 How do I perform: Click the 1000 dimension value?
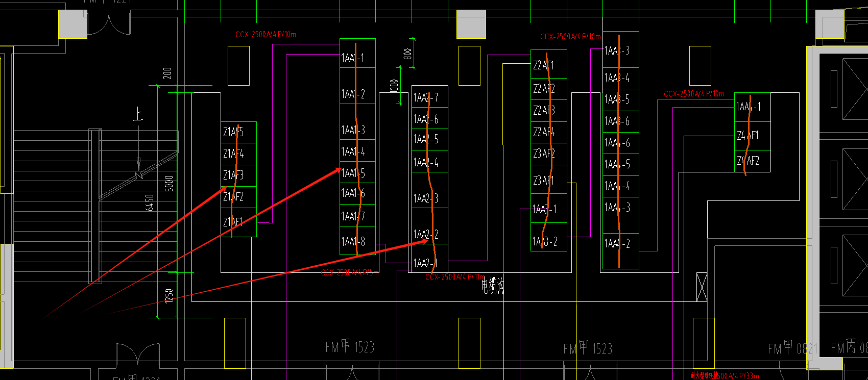[x=394, y=86]
